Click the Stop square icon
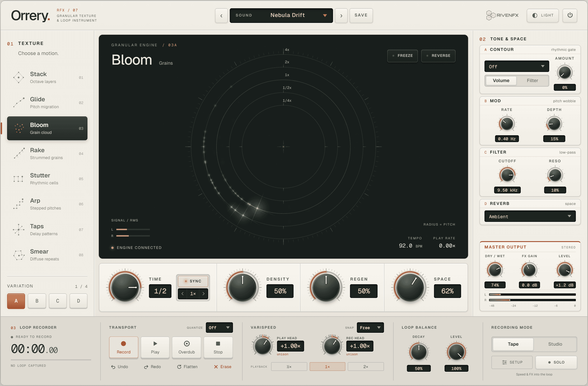This screenshot has height=386, width=588. [x=218, y=343]
